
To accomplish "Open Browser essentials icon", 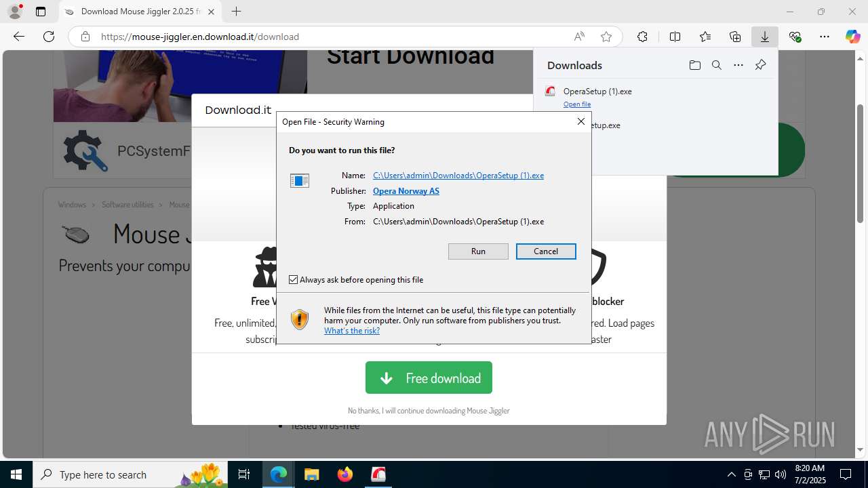I will 795,37.
